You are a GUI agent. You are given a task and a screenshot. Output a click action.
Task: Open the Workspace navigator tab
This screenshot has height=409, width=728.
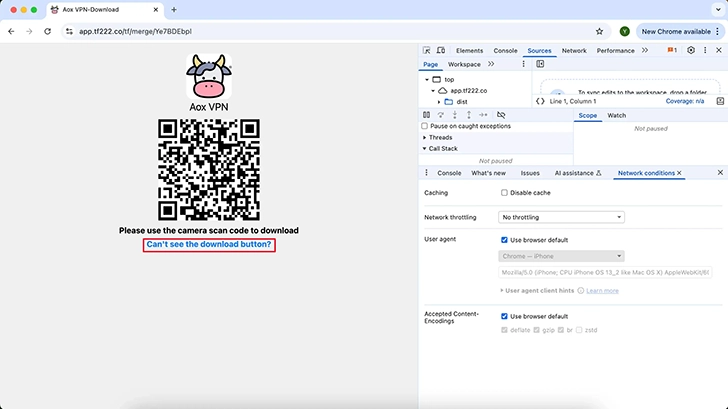coord(464,65)
